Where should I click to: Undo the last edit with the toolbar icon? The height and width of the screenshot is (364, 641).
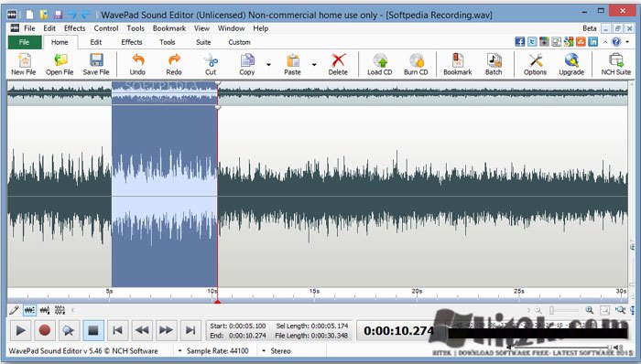coord(137,64)
